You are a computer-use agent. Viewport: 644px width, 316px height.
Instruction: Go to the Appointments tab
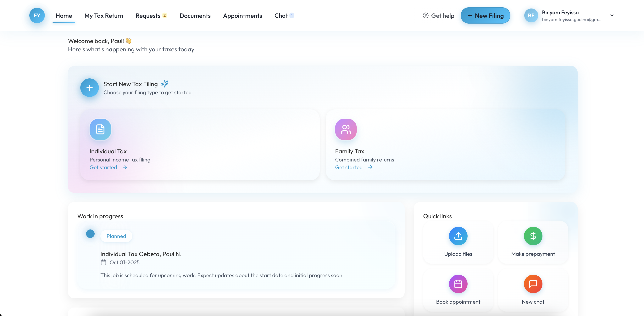[x=242, y=16]
